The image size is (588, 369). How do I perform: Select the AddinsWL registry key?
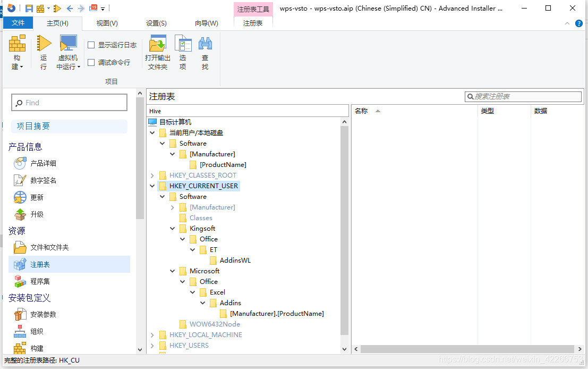point(235,260)
